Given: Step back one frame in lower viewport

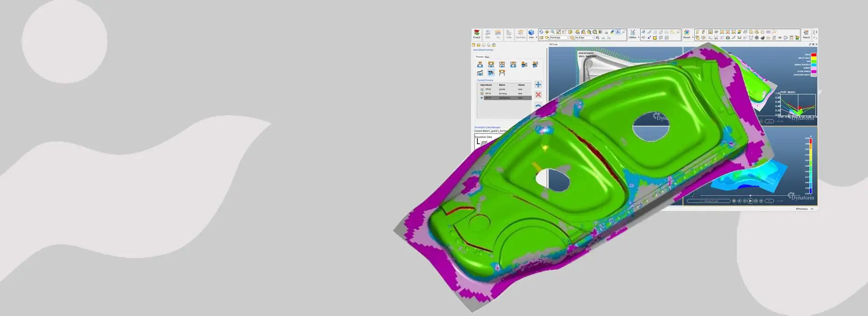Looking at the screenshot, I should pos(745,201).
